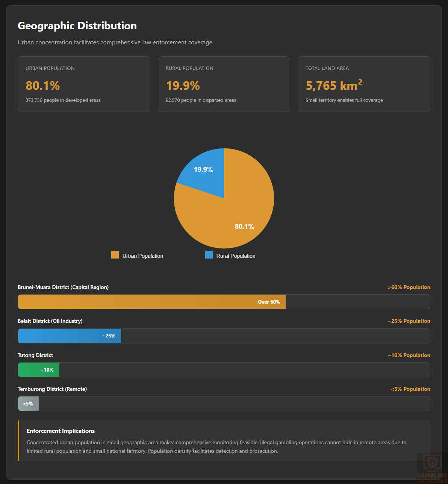
Task: Click the blue '~25%' Belait progress bar
Action: (69, 336)
